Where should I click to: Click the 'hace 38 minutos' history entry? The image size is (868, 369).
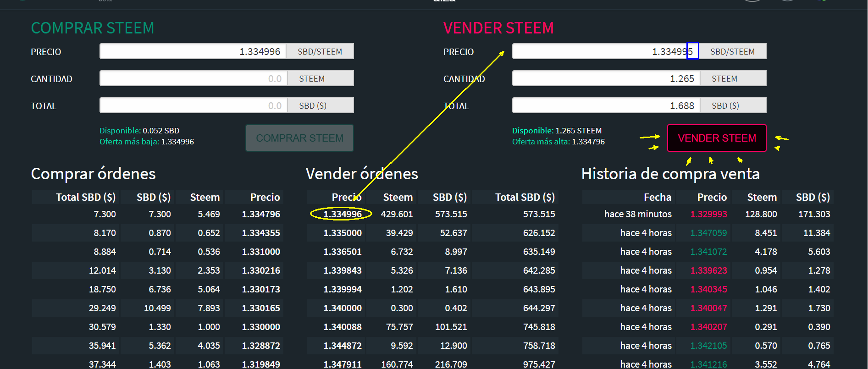coord(638,214)
